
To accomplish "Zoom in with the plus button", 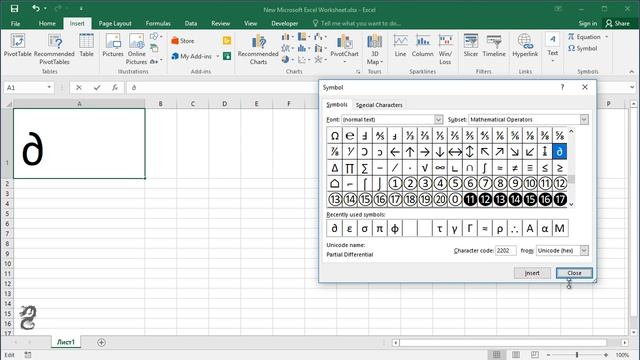I will pyautogui.click(x=606, y=355).
